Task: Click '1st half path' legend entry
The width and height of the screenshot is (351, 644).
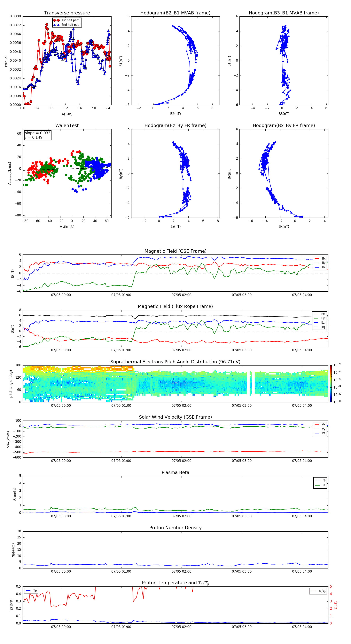Action: tap(67, 20)
